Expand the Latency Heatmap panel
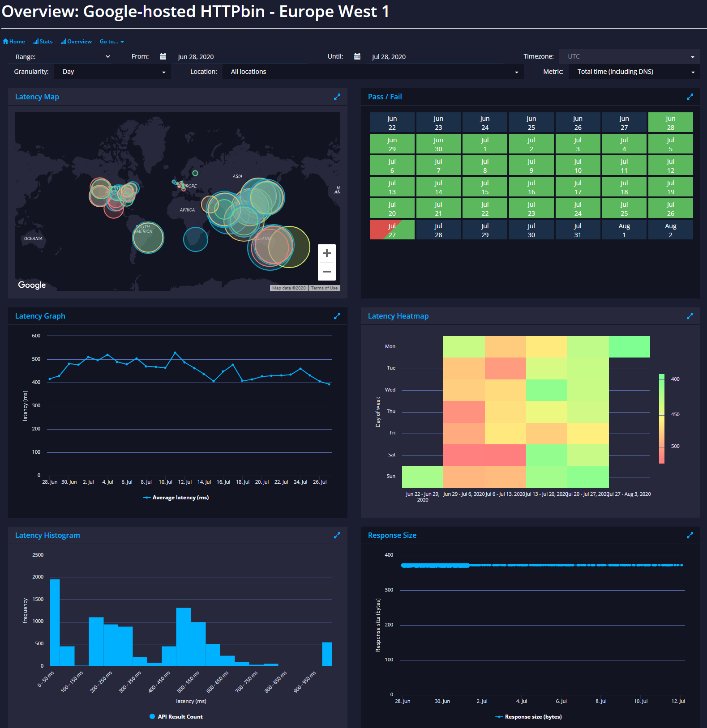 690,316
